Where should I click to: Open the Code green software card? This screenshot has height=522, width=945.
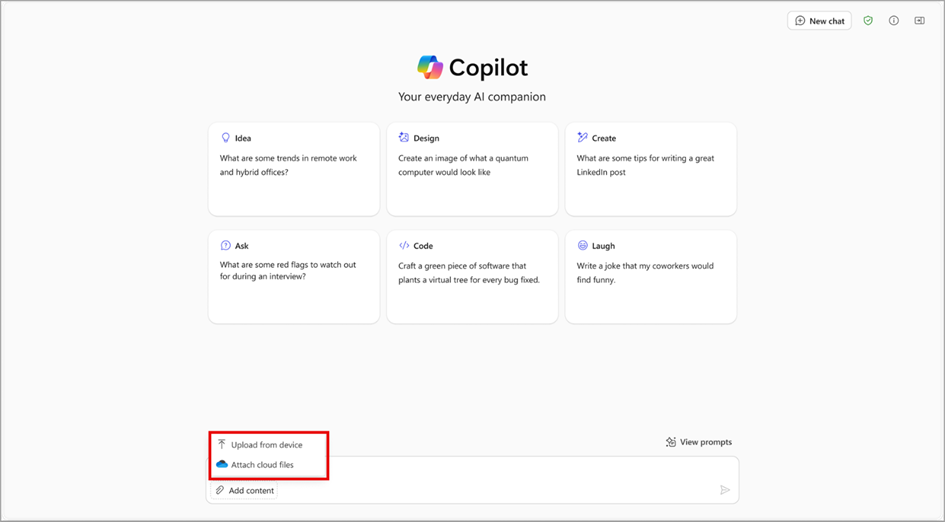pyautogui.click(x=472, y=277)
